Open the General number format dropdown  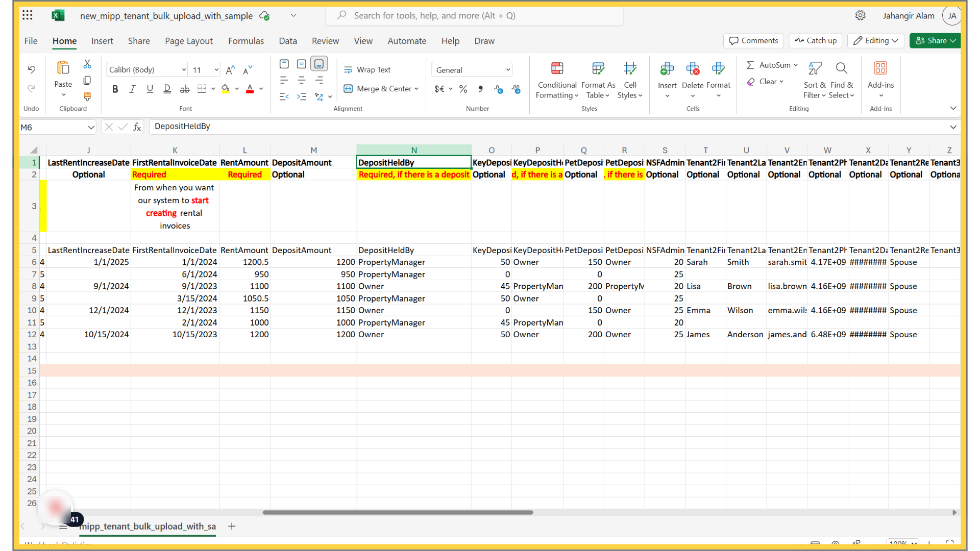508,70
